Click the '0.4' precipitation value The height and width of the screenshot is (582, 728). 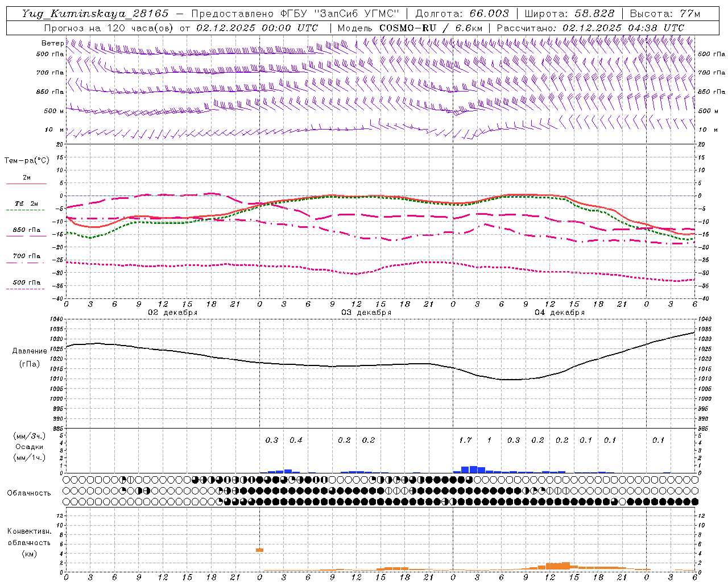click(296, 440)
